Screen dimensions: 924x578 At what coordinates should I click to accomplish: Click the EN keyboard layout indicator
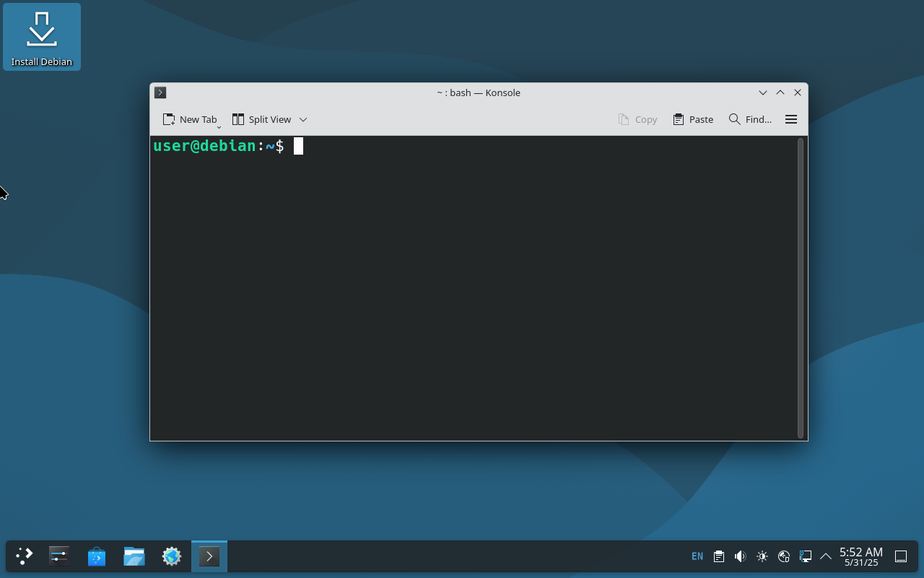point(697,556)
